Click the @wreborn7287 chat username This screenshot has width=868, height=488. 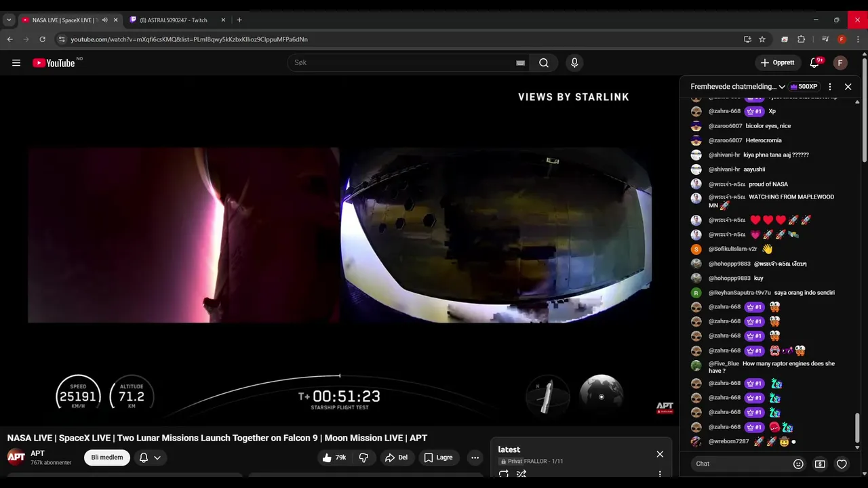[729, 441]
